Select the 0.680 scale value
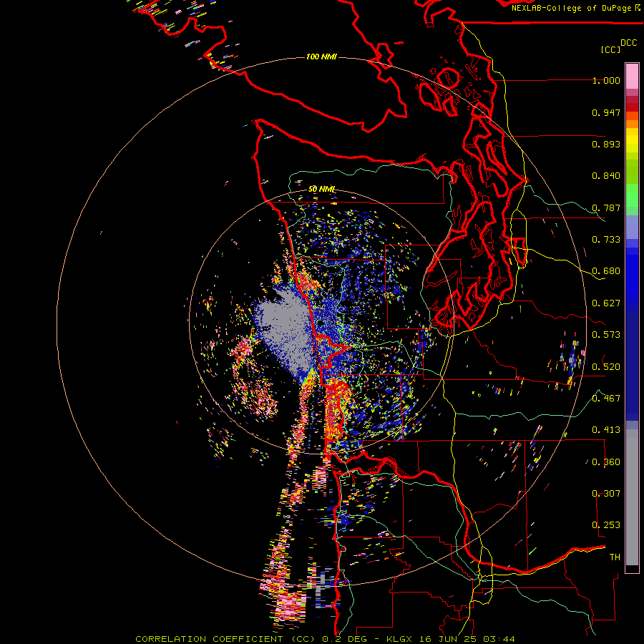644x644 pixels. [x=606, y=271]
